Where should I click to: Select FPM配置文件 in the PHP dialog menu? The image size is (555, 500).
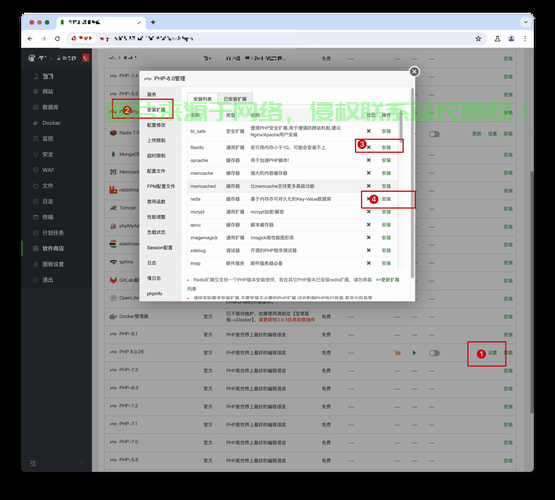(x=161, y=186)
